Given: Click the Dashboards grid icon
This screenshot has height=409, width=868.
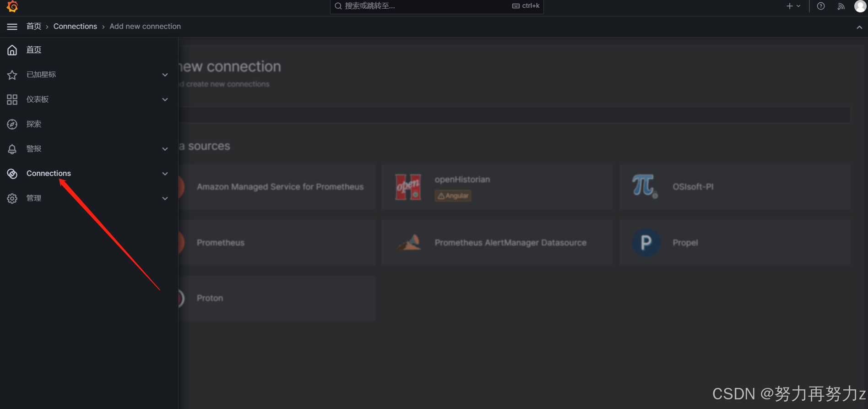Looking at the screenshot, I should [12, 99].
